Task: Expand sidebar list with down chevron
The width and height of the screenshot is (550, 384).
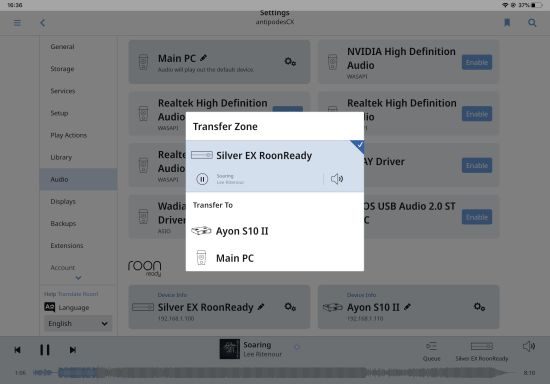Action: [78, 278]
